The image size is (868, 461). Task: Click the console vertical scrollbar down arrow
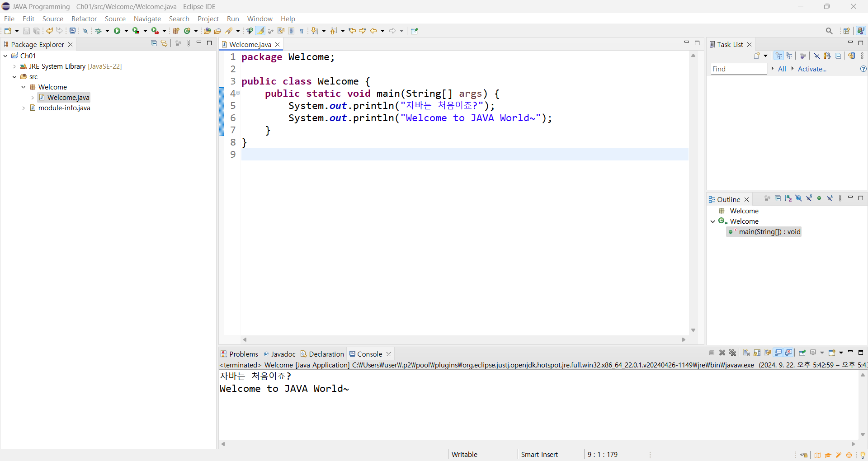click(863, 434)
